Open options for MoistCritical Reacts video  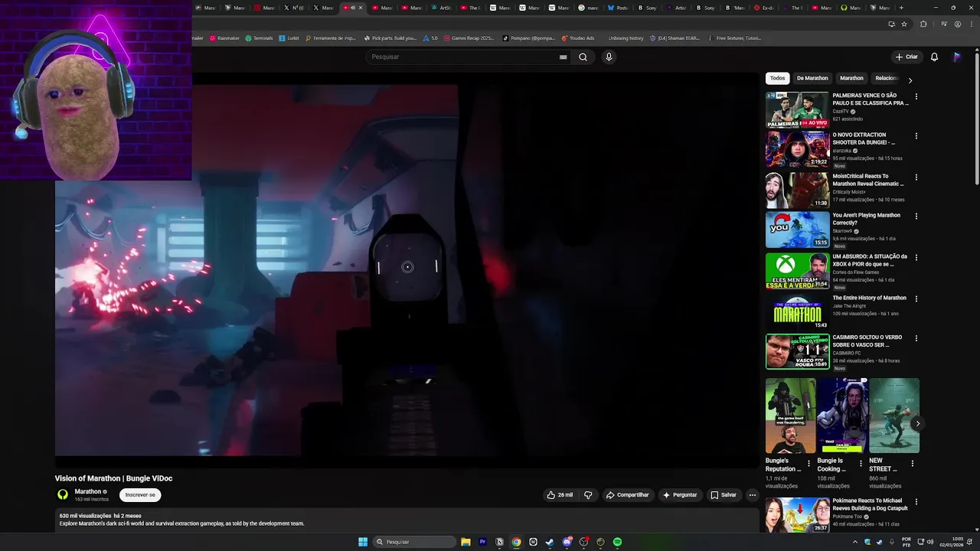[916, 178]
